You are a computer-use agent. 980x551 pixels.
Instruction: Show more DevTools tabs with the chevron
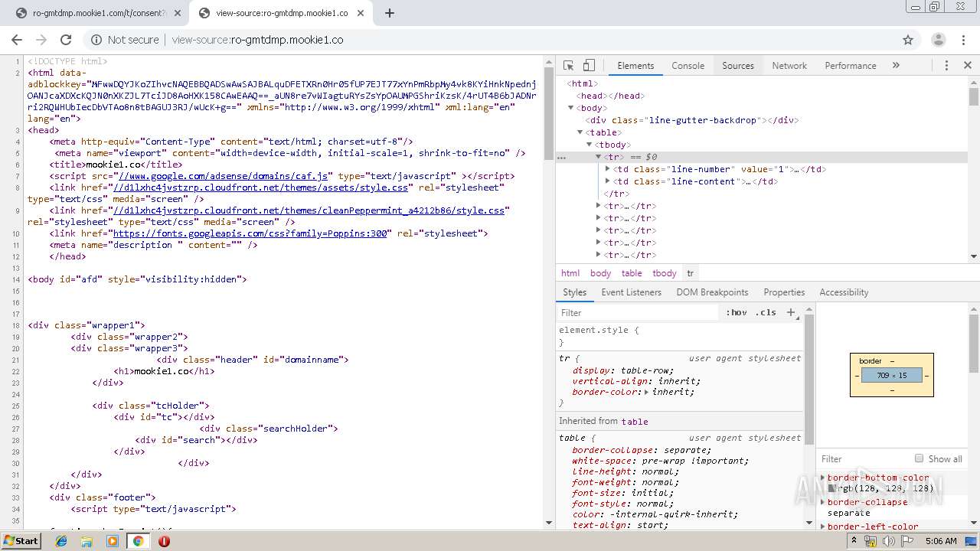(896, 66)
